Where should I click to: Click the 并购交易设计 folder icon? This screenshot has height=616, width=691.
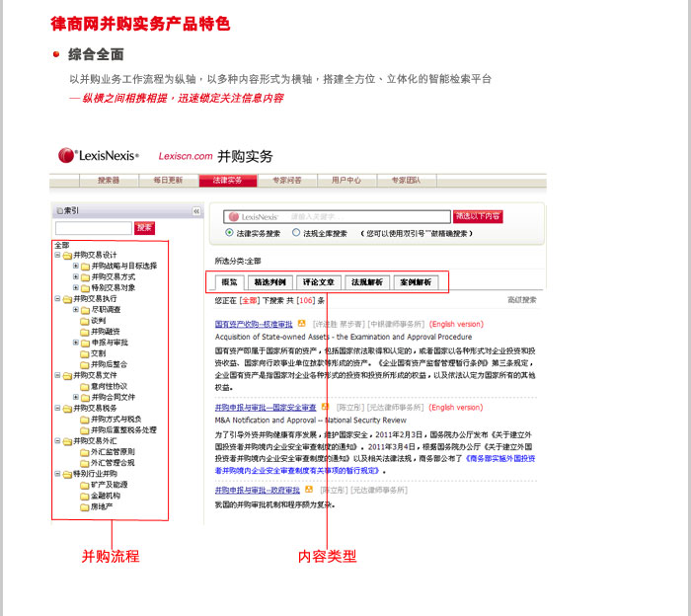(67, 255)
